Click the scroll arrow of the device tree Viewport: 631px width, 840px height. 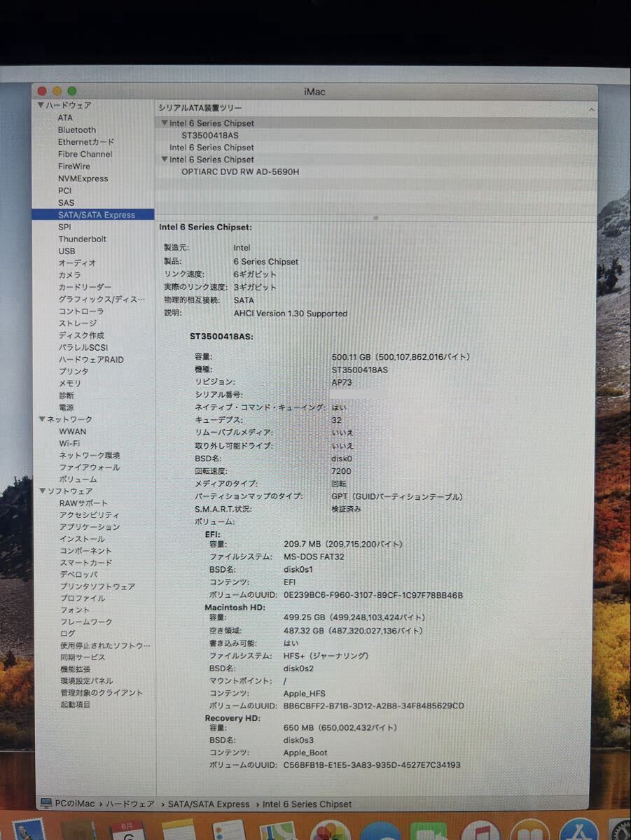(x=591, y=109)
